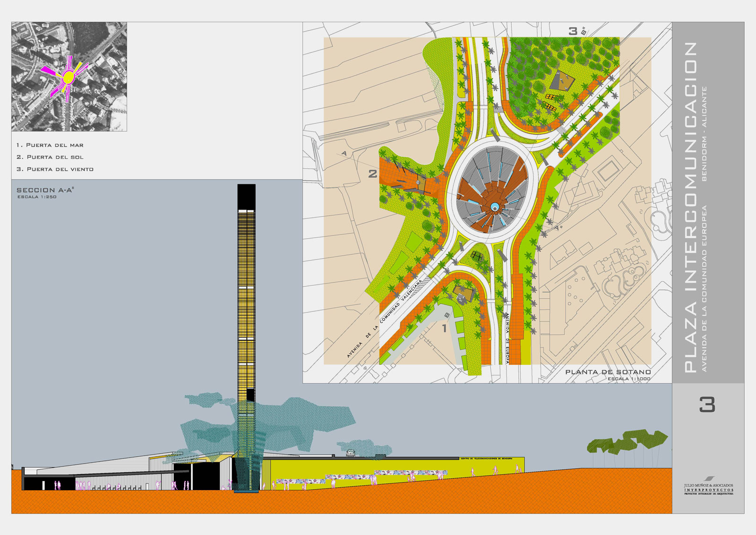
Task: Click the aerial photo location thumbnail
Action: (x=69, y=77)
